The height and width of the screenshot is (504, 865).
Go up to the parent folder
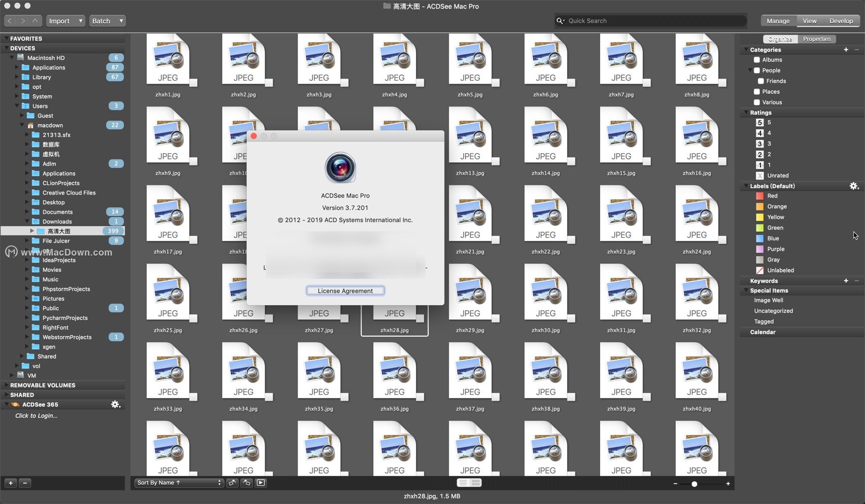click(35, 21)
